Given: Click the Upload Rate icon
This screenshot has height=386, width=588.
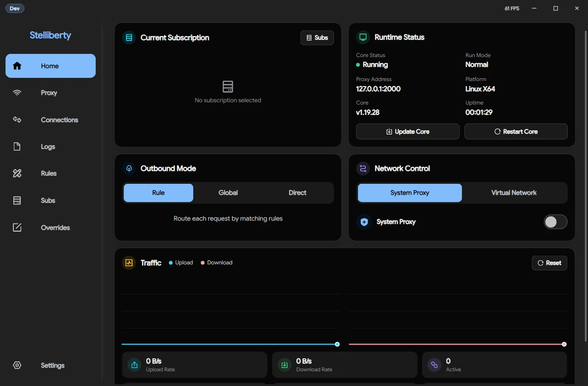Looking at the screenshot, I should [134, 365].
